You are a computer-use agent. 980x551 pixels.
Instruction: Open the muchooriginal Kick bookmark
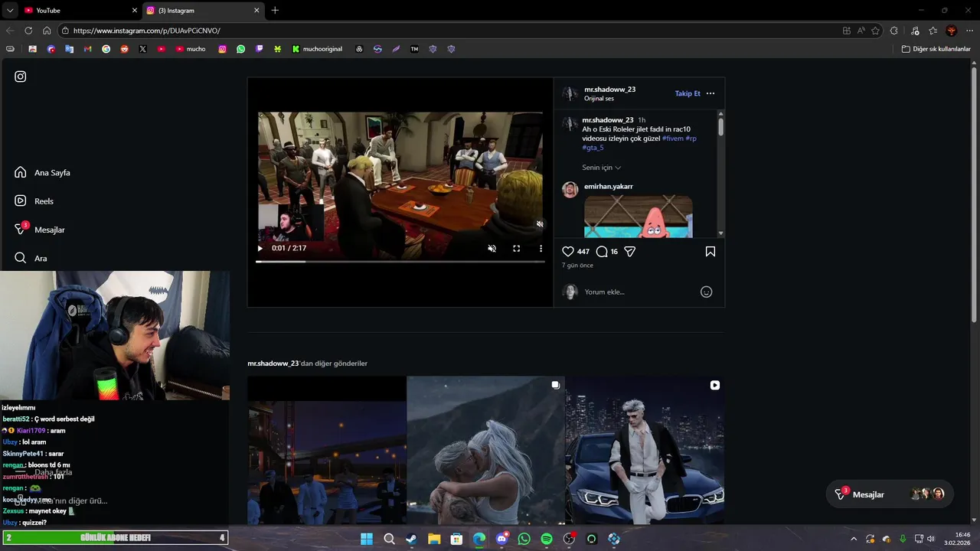click(x=317, y=49)
